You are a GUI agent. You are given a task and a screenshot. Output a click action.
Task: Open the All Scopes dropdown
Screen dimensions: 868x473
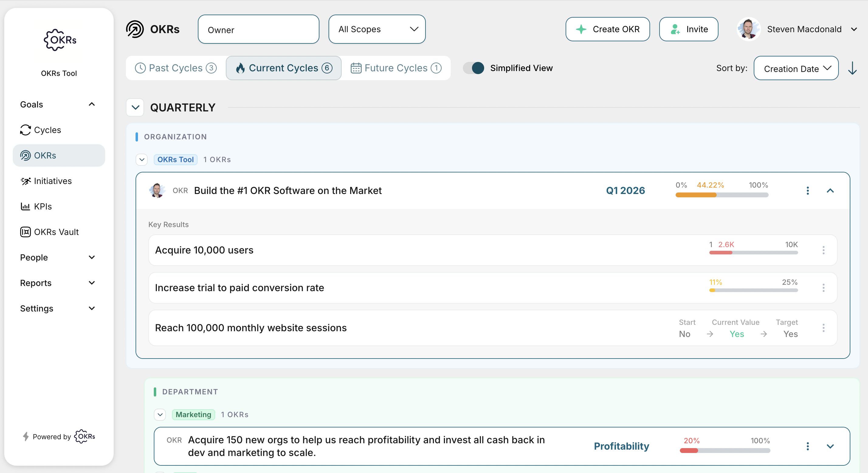pyautogui.click(x=377, y=29)
